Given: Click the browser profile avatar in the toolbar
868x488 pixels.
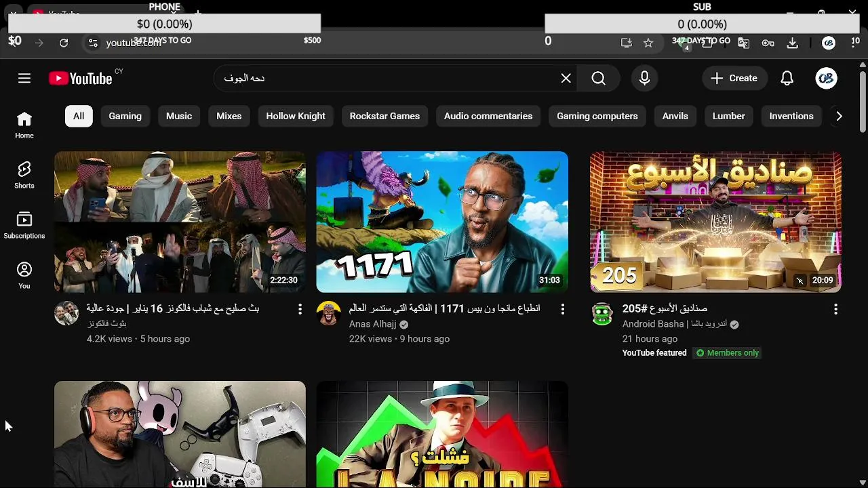Looking at the screenshot, I should (829, 43).
